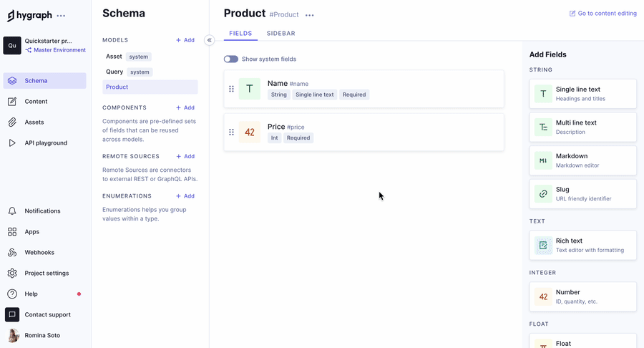Add a new model
Image resolution: width=644 pixels, height=348 pixels.
(x=185, y=40)
